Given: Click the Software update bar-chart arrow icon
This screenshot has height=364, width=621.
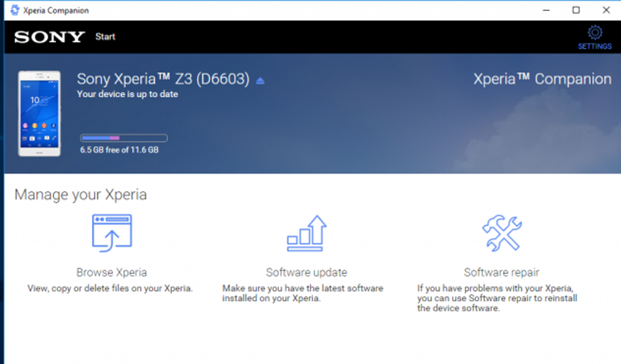Looking at the screenshot, I should coord(306,233).
